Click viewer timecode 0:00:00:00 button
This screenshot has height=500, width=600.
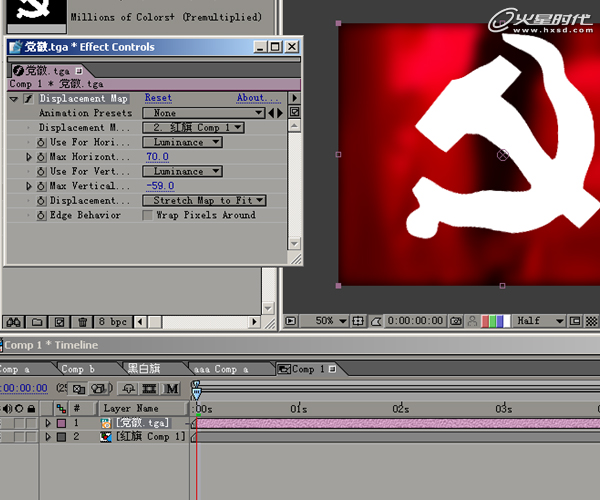click(415, 321)
